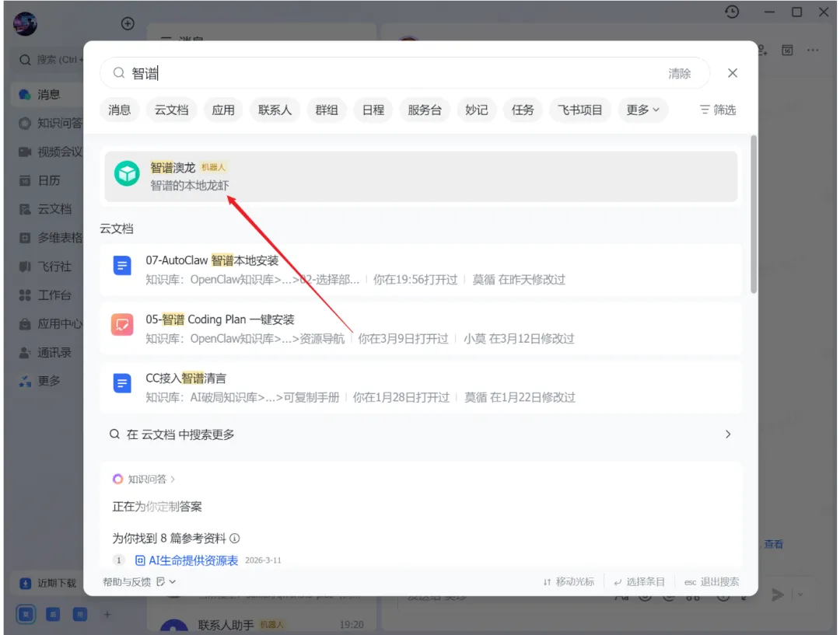Open the 联系人助手 chat row
The height and width of the screenshot is (635, 840).
click(x=261, y=624)
